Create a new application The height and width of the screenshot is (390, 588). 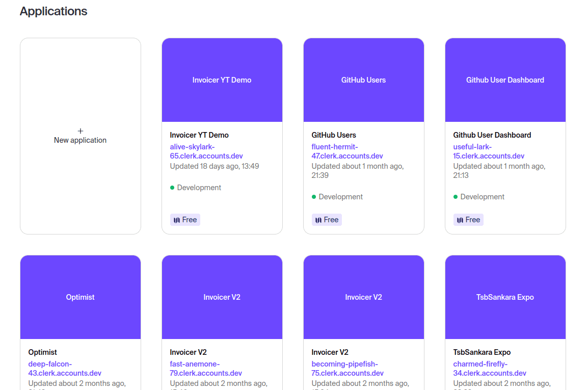[x=80, y=136]
